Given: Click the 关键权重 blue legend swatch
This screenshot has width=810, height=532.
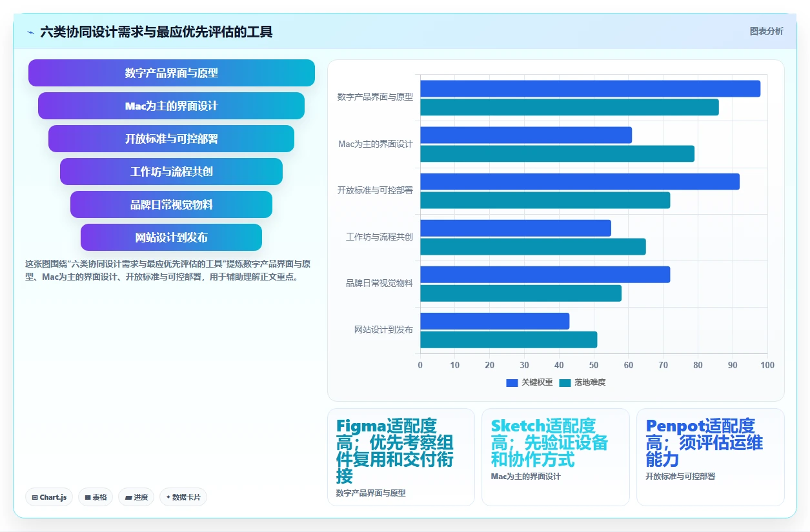Looking at the screenshot, I should pyautogui.click(x=512, y=382).
